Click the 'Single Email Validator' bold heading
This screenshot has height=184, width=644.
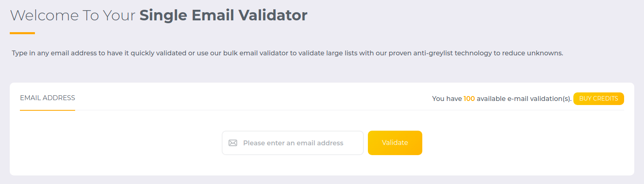pos(223,15)
